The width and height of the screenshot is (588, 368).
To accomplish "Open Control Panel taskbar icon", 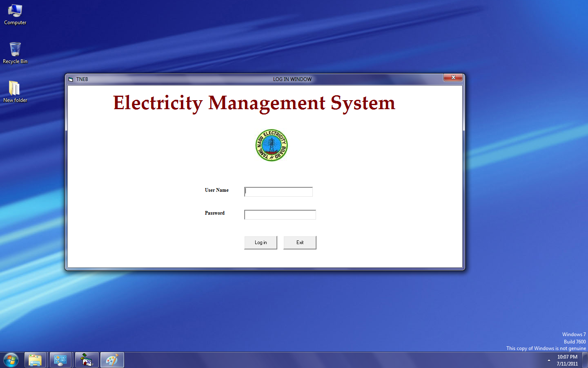I will 60,360.
